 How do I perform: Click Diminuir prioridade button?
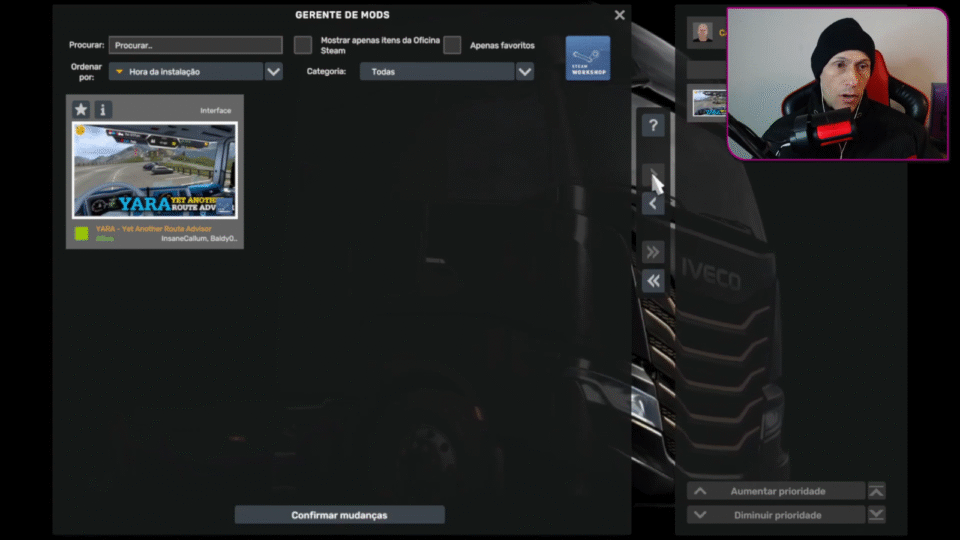click(x=776, y=515)
